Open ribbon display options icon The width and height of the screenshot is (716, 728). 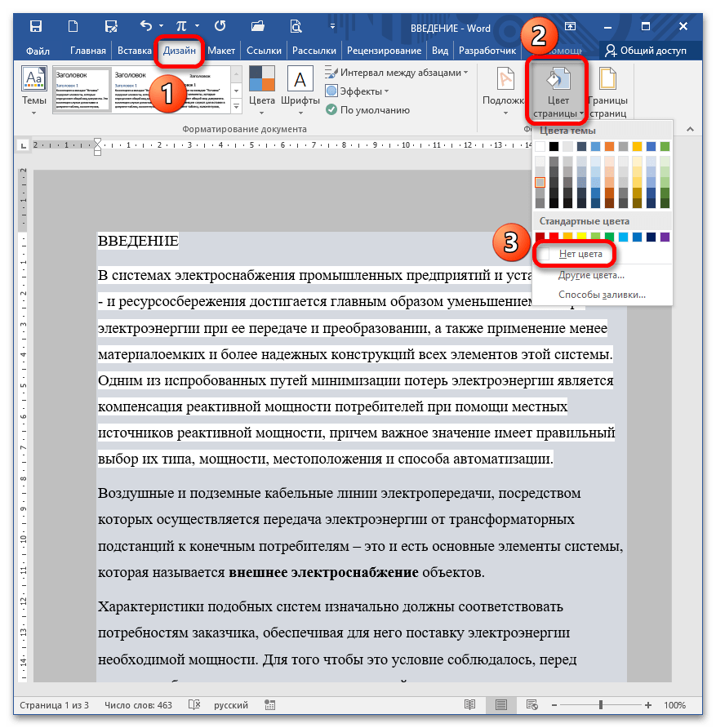click(x=570, y=26)
